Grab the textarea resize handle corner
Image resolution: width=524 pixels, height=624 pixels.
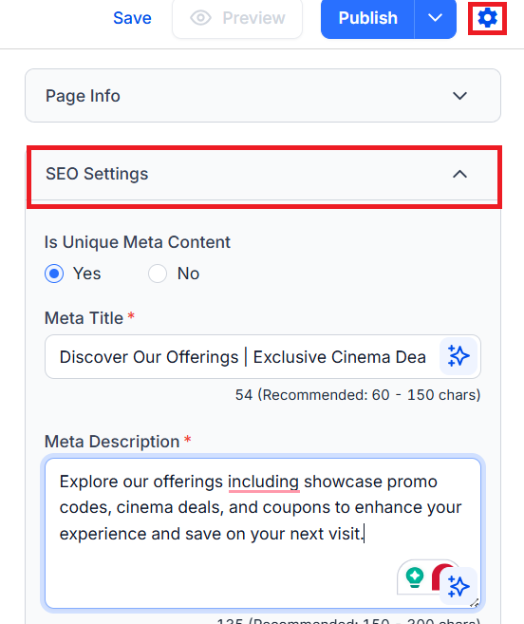[x=474, y=603]
